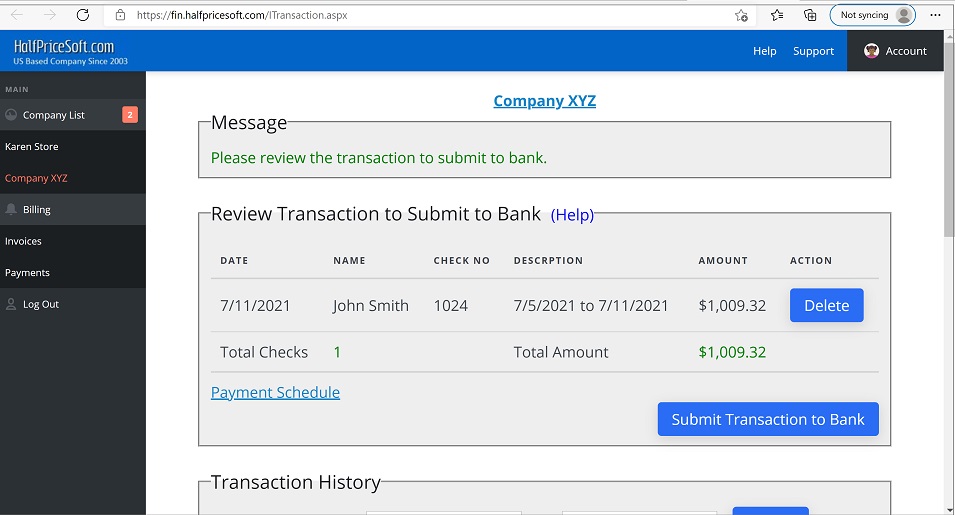The image size is (955, 515).
Task: Open the browser Collections icon
Action: click(x=810, y=15)
